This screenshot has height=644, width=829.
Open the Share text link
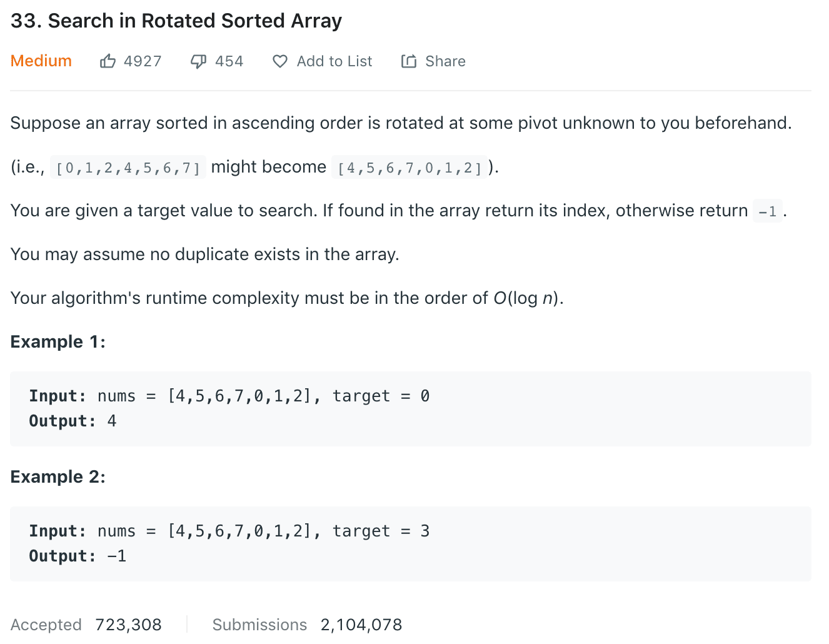click(445, 61)
